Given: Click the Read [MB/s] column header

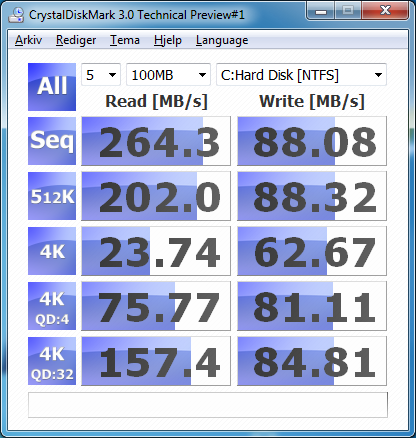Looking at the screenshot, I should [156, 101].
